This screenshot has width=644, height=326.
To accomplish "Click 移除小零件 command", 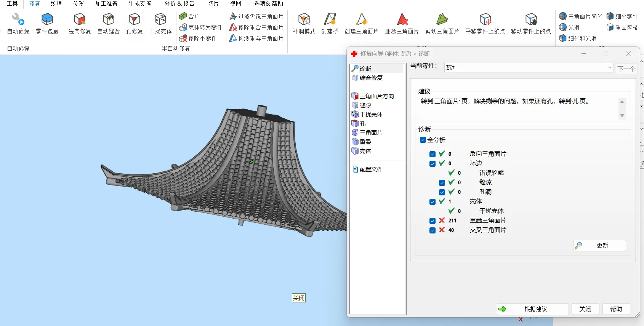I will coord(198,38).
